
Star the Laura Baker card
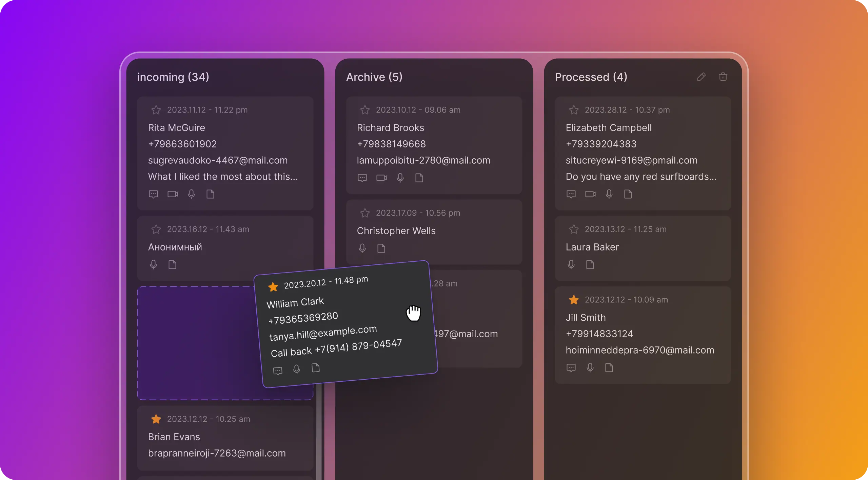pyautogui.click(x=574, y=229)
